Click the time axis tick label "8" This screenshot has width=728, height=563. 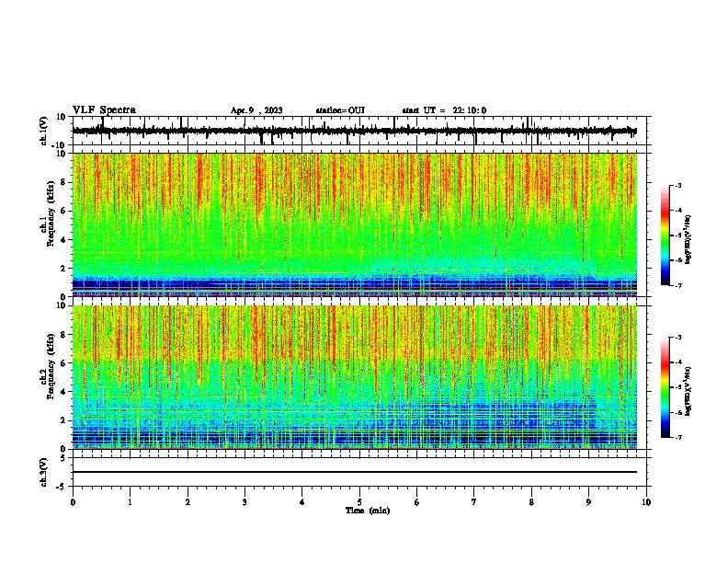click(x=531, y=502)
